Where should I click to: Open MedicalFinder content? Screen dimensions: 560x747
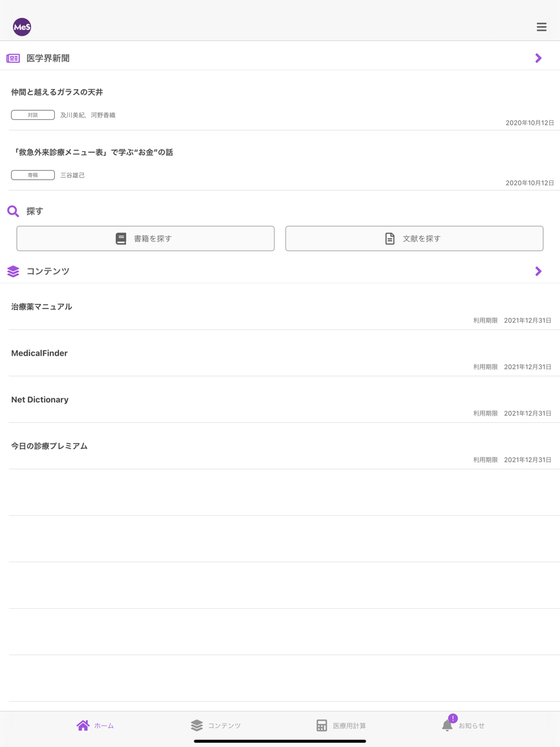(284, 353)
